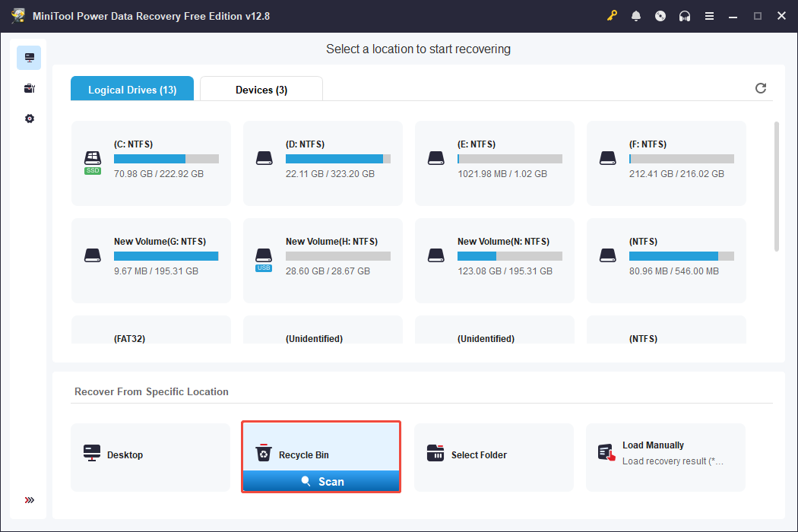Select the Logical Drives (13) tab
Image resolution: width=798 pixels, height=532 pixels.
coord(132,90)
